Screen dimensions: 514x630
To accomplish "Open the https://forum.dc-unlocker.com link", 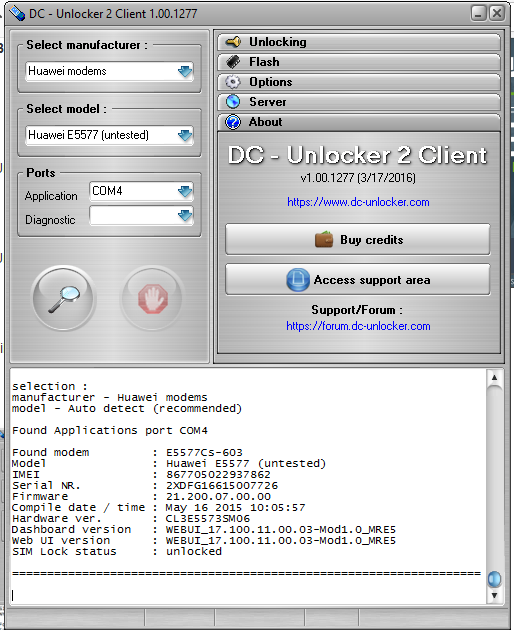I will [x=358, y=326].
